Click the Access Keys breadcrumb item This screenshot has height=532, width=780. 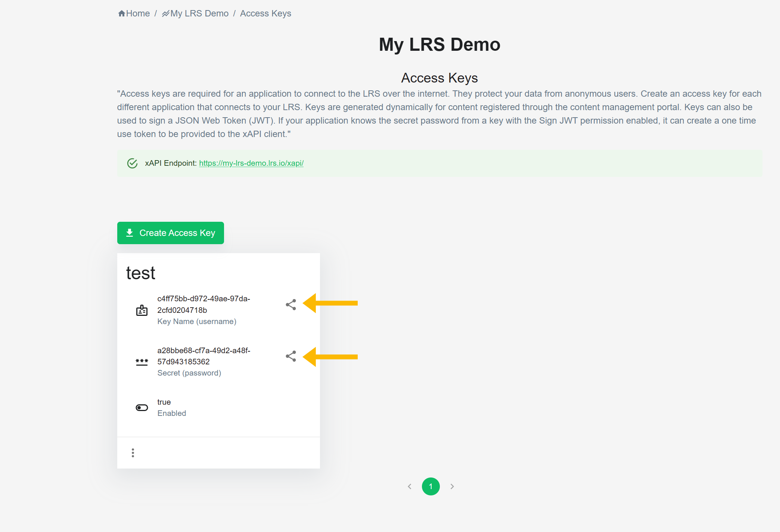tap(265, 13)
